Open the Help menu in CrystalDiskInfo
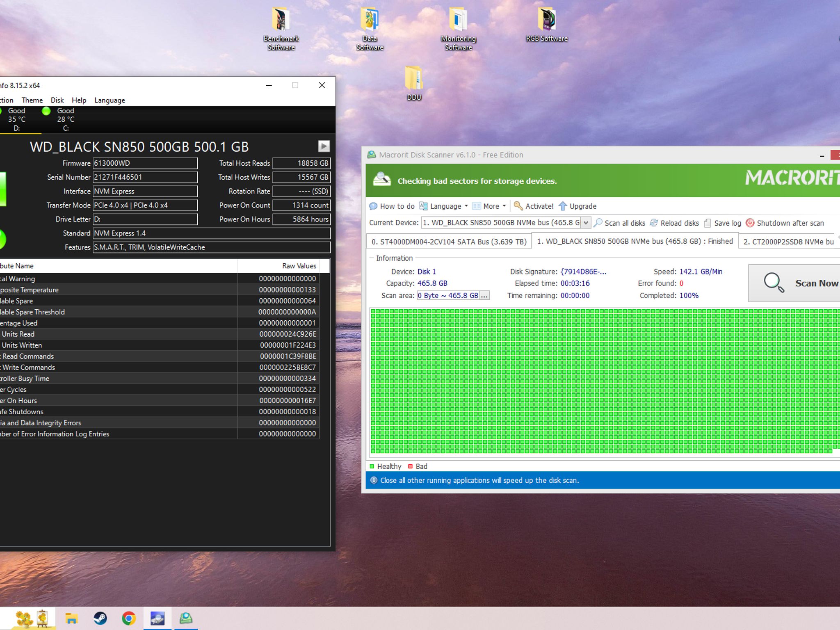840x630 pixels. [x=79, y=100]
